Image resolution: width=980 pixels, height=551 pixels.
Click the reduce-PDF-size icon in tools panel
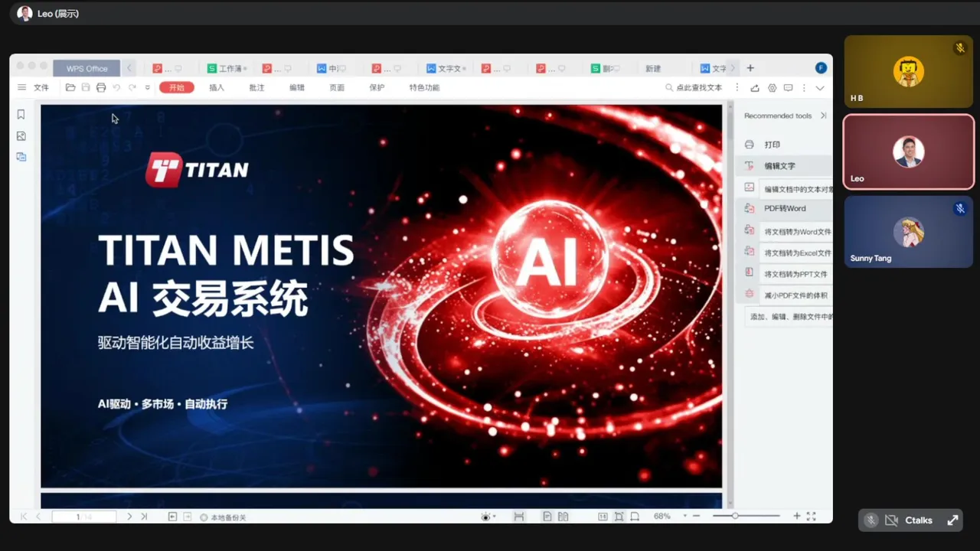coord(750,294)
